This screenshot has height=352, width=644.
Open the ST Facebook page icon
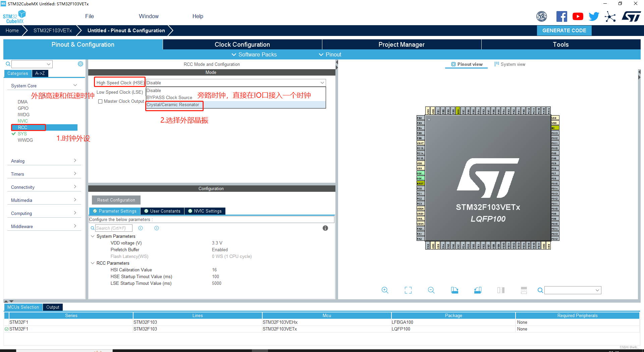561,16
